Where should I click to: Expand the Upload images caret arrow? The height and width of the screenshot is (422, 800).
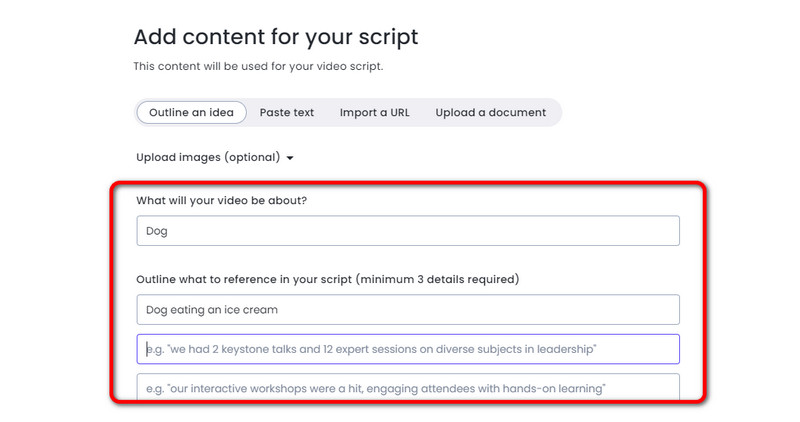(x=290, y=158)
